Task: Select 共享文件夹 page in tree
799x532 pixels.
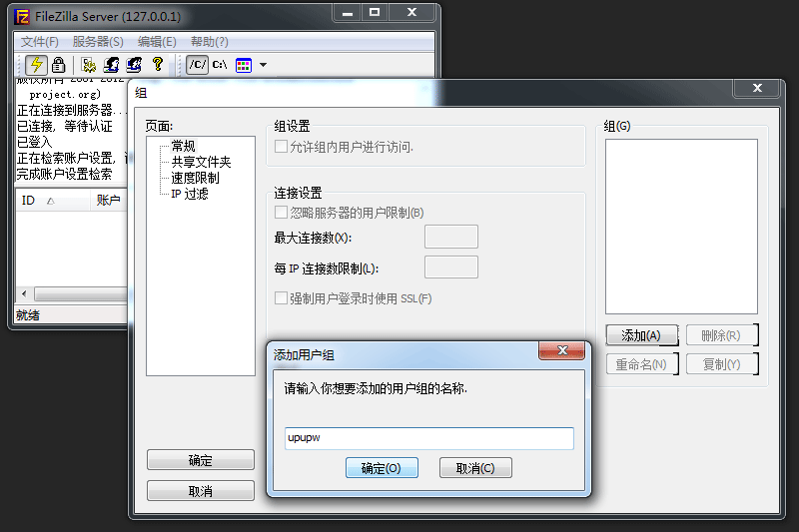Action: pos(201,162)
